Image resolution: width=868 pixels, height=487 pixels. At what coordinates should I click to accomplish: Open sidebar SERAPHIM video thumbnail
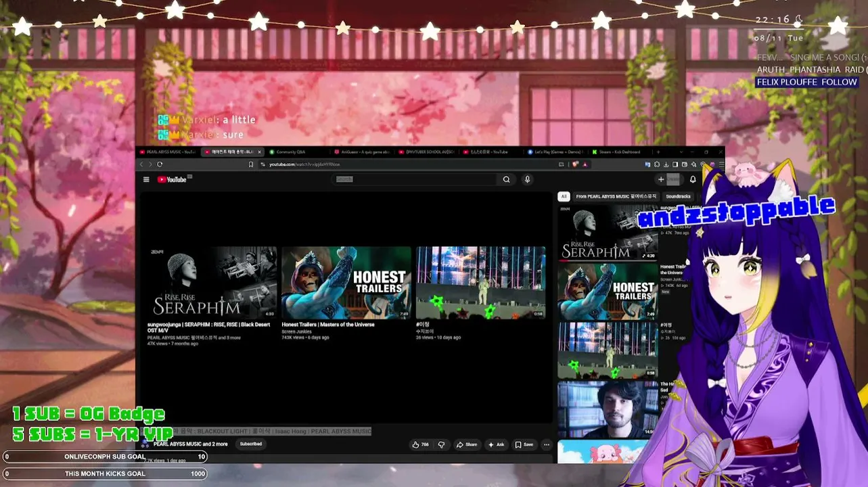(608, 233)
